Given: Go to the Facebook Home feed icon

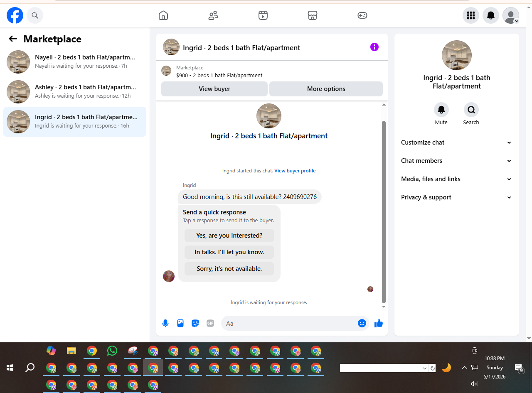Looking at the screenshot, I should pos(163,15).
